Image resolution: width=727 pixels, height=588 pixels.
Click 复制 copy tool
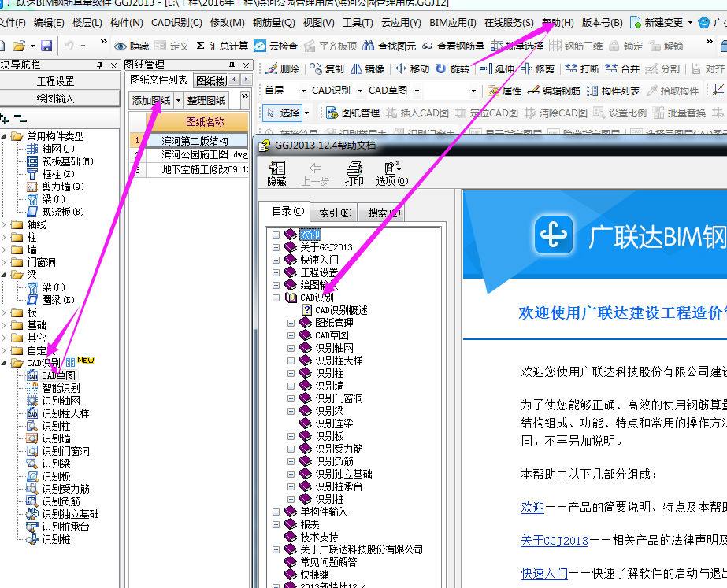327,68
